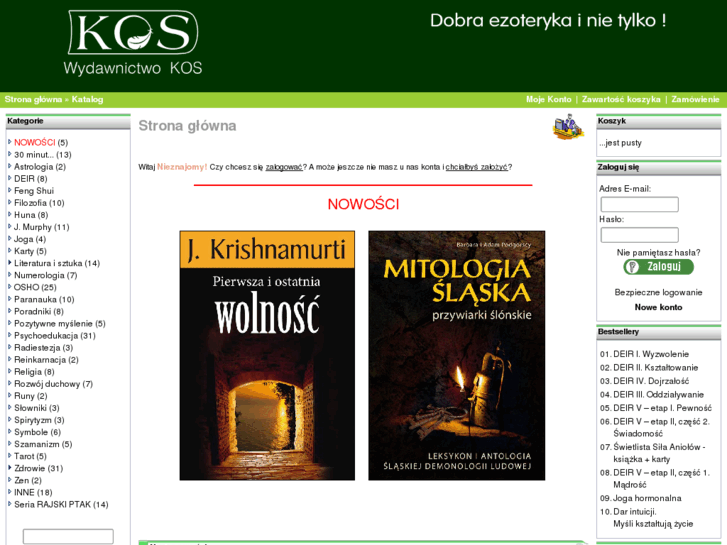727x545 pixels.
Task: Open the Słowniki category
Action: (30, 408)
